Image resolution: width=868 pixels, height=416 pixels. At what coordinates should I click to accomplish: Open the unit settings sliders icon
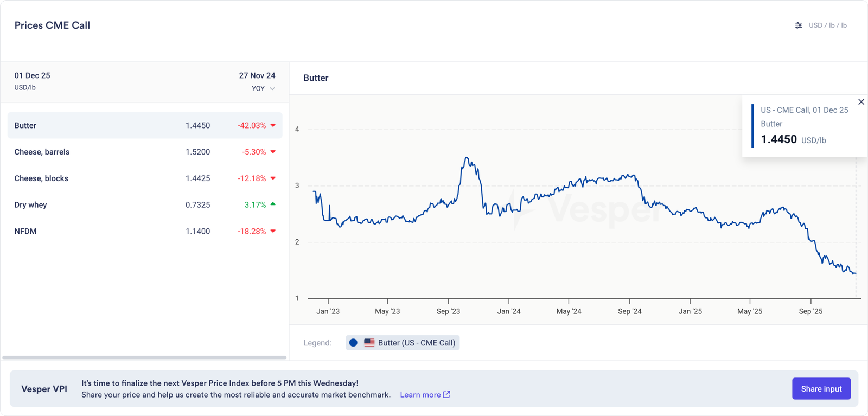tap(798, 25)
